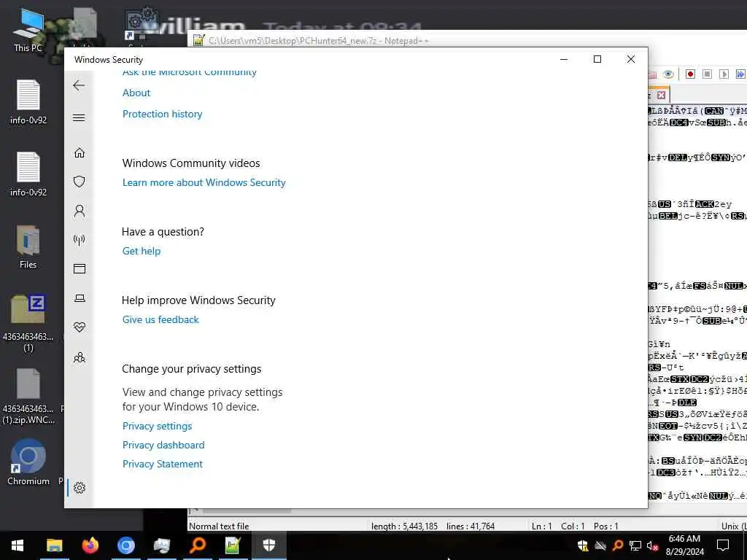Open App & browser control icon
This screenshot has width=747, height=560.
80,269
